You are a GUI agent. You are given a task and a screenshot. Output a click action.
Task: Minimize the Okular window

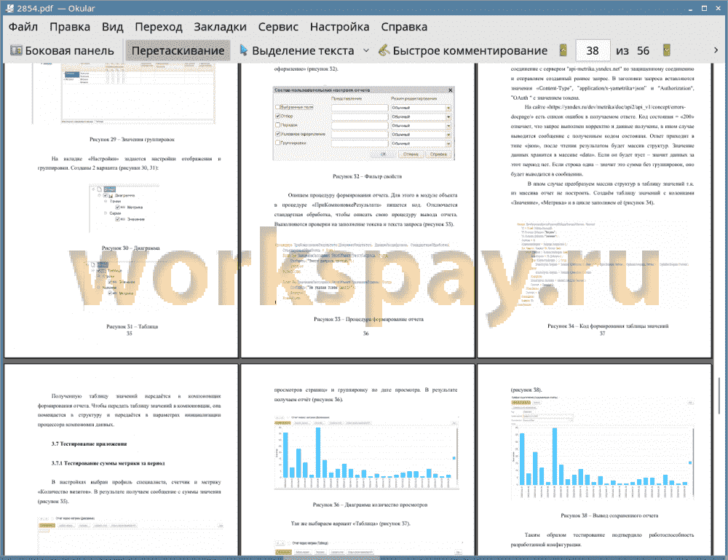point(690,8)
